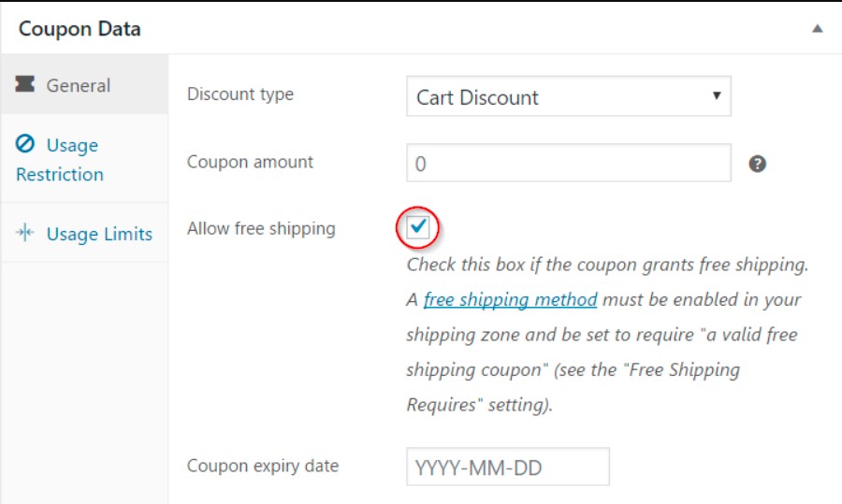Click the arrow on the Cart Discount select
Screen dimensions: 842x504
point(717,96)
